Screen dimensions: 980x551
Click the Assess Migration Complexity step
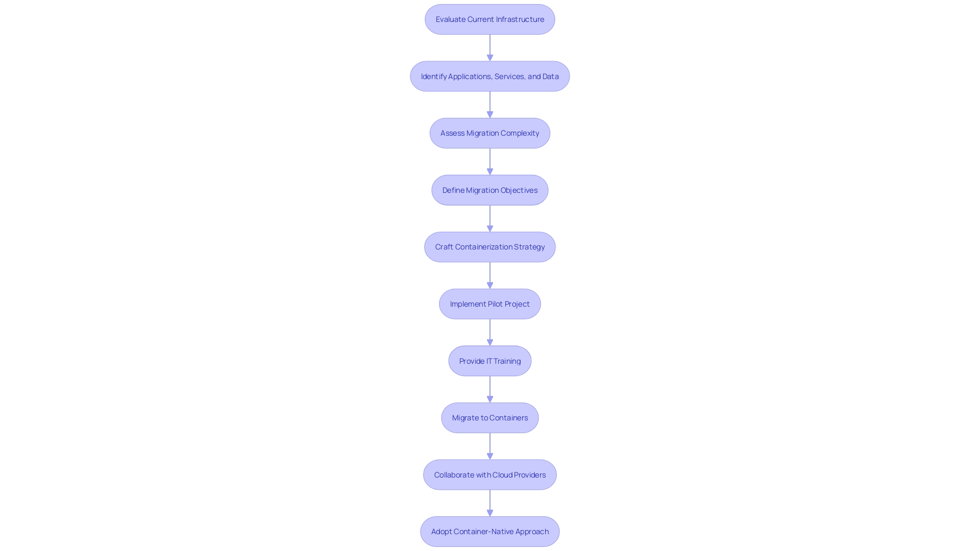[x=490, y=133]
